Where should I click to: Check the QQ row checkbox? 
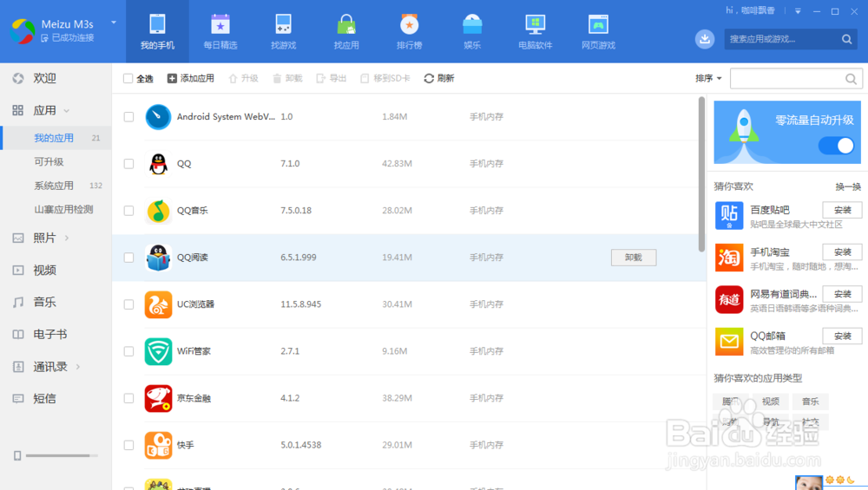[x=129, y=164]
